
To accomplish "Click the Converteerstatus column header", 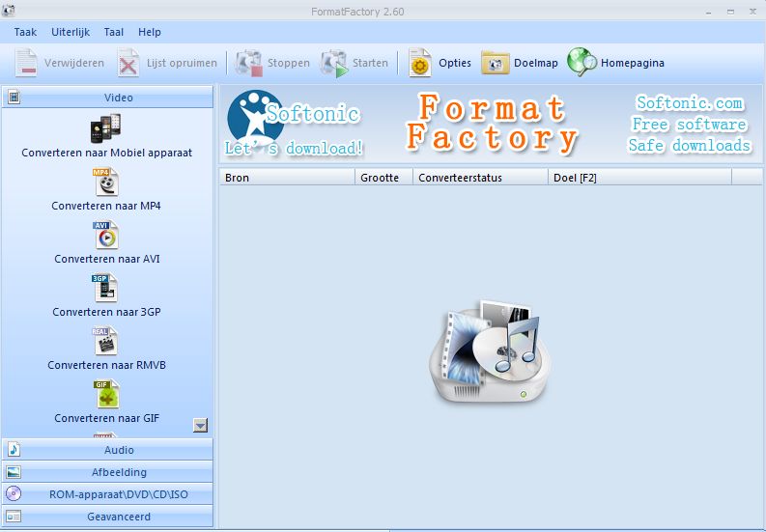I will click(x=480, y=178).
